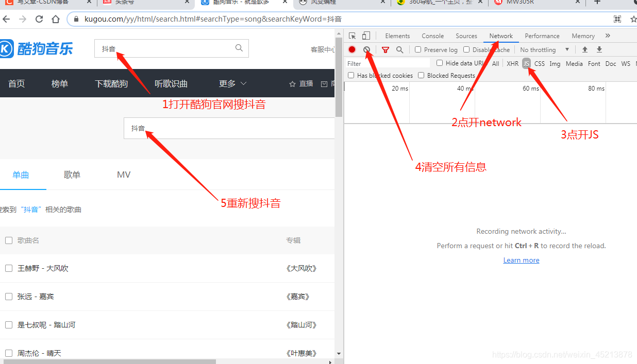Open 客服中心 link
The height and width of the screenshot is (364, 637).
coord(323,49)
